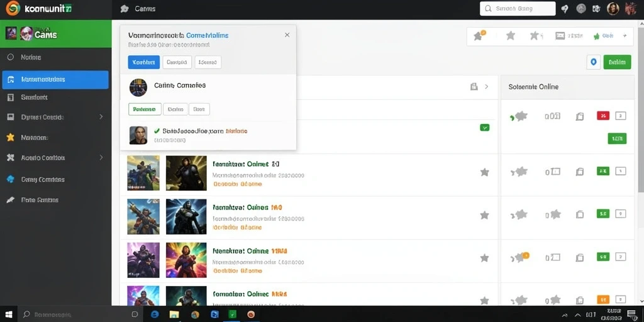The height and width of the screenshot is (322, 644).
Task: Select the Camptid tab in the popup
Action: [x=177, y=62]
